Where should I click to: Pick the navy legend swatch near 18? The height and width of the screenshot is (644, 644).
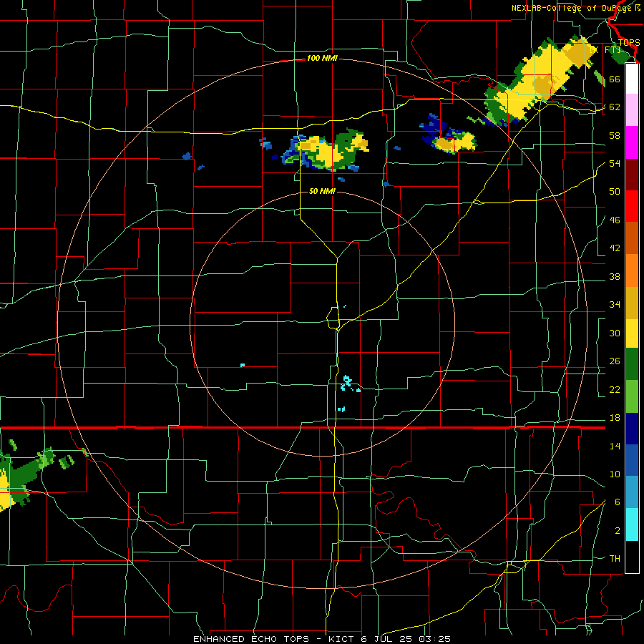point(632,429)
